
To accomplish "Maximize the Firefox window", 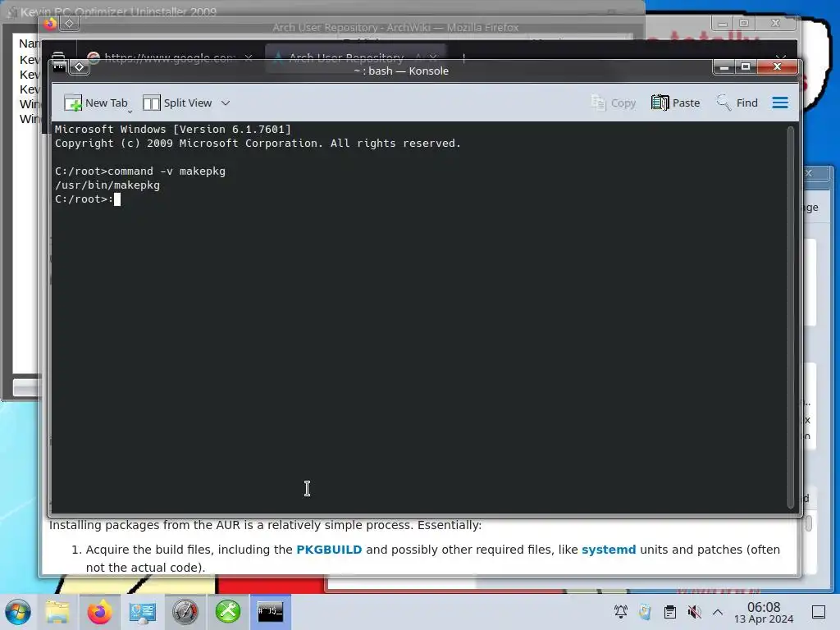I will [743, 23].
